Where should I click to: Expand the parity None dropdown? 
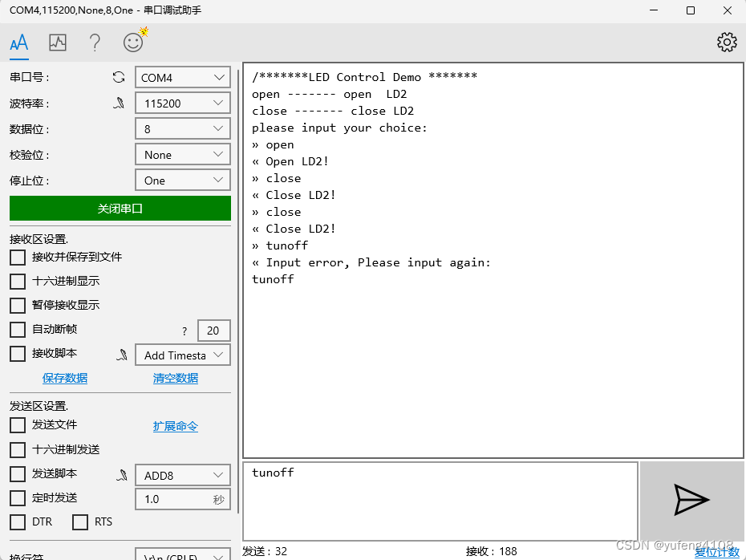pyautogui.click(x=183, y=154)
